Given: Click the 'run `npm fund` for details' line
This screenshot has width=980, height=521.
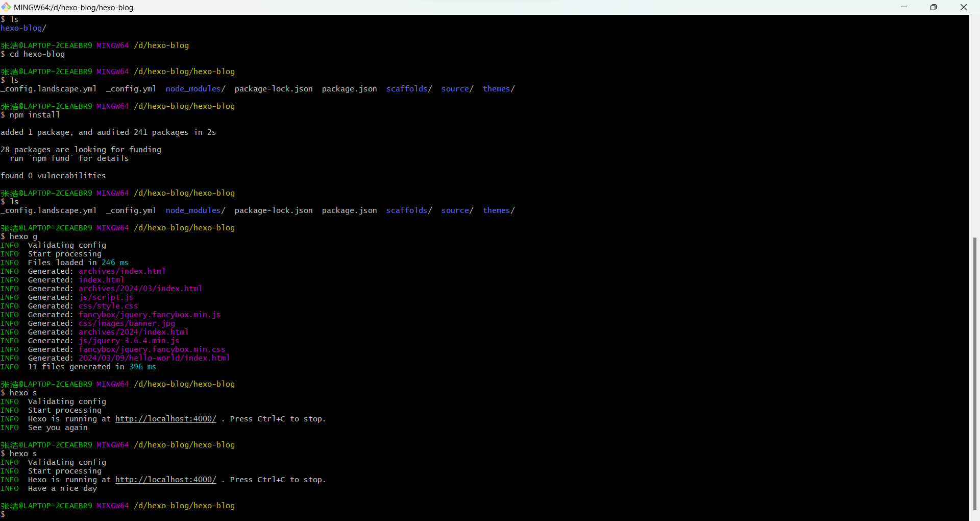Looking at the screenshot, I should [x=69, y=158].
